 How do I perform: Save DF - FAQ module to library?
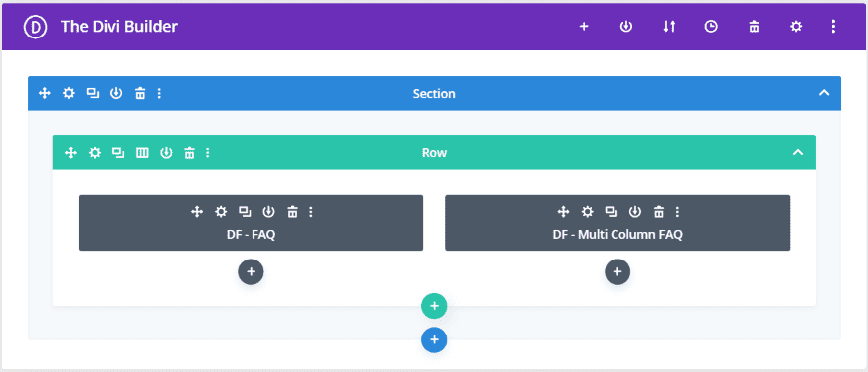pos(268,211)
